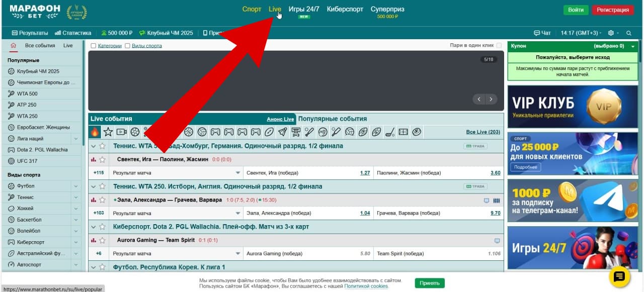The width and height of the screenshot is (644, 292).
Task: Expand +115 markets for Свентек match
Action: click(99, 173)
